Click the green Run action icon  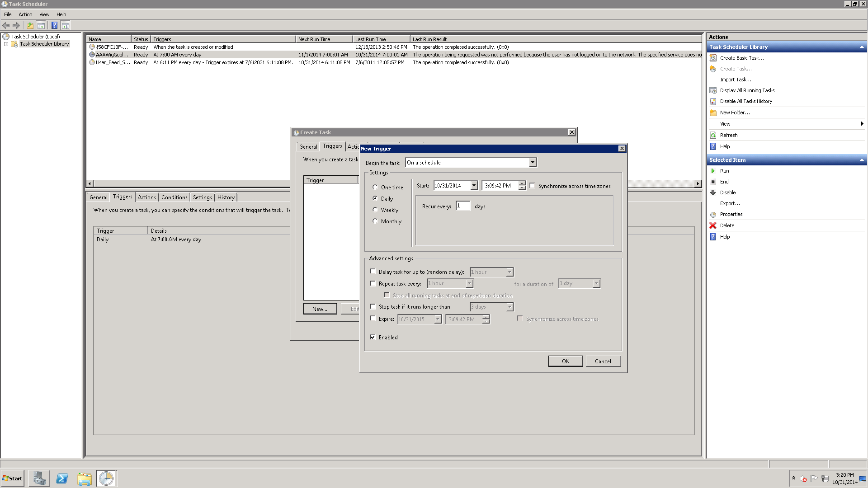tap(713, 171)
